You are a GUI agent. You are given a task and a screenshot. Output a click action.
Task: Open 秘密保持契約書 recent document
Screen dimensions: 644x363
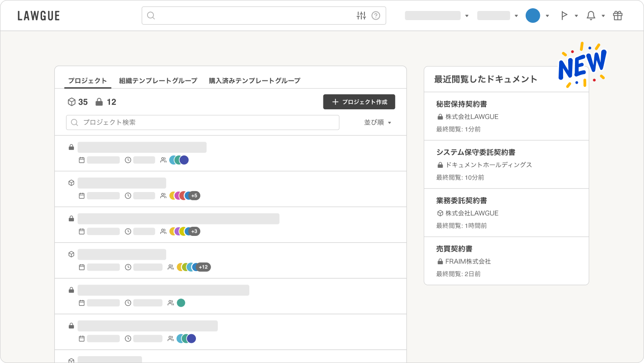tap(461, 104)
